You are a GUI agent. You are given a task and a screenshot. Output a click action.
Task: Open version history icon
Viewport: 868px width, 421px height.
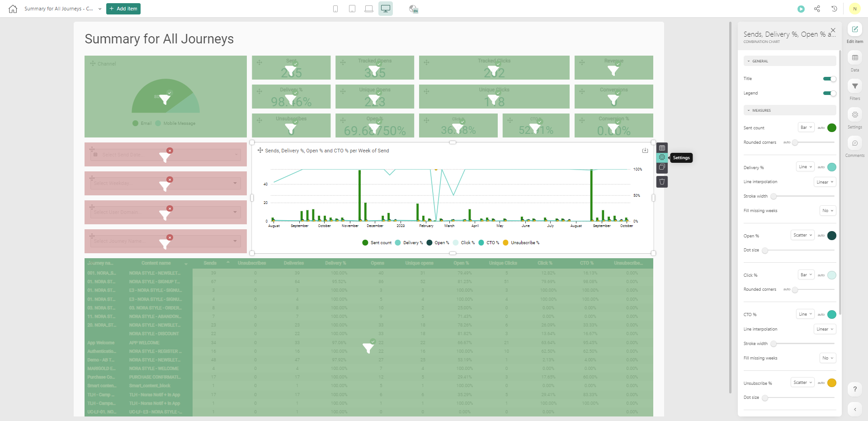click(834, 9)
